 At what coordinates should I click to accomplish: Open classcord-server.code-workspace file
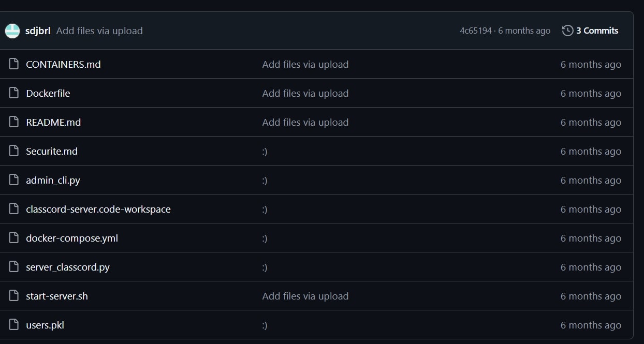(98, 209)
